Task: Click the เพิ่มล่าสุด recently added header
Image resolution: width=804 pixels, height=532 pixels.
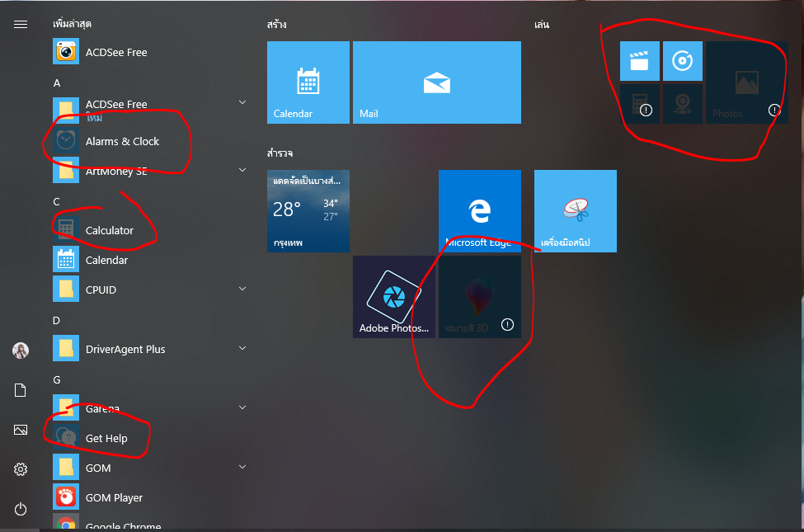Action: (72, 24)
